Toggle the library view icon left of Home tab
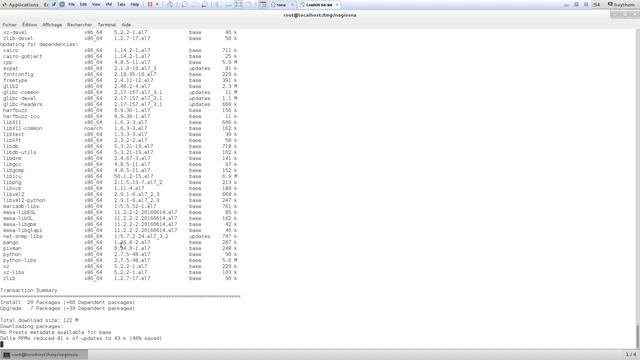Viewport: 640px width, 360px height. (x=263, y=4)
